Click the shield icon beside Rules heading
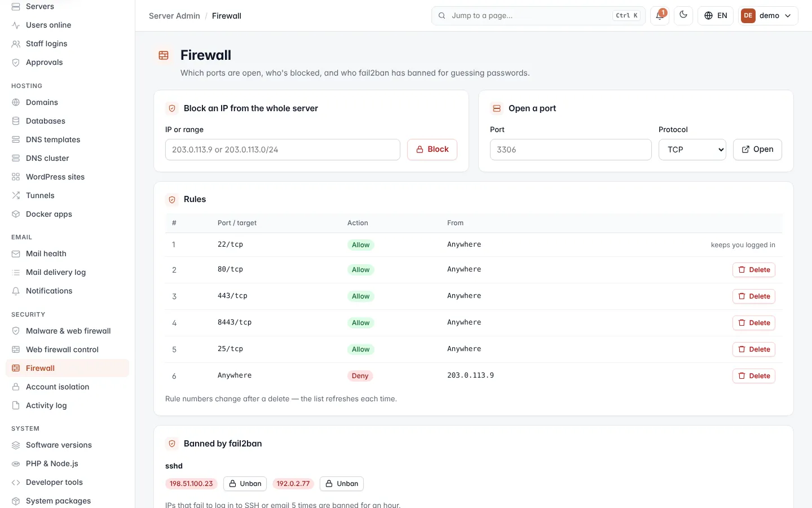Image resolution: width=812 pixels, height=508 pixels. tap(172, 199)
